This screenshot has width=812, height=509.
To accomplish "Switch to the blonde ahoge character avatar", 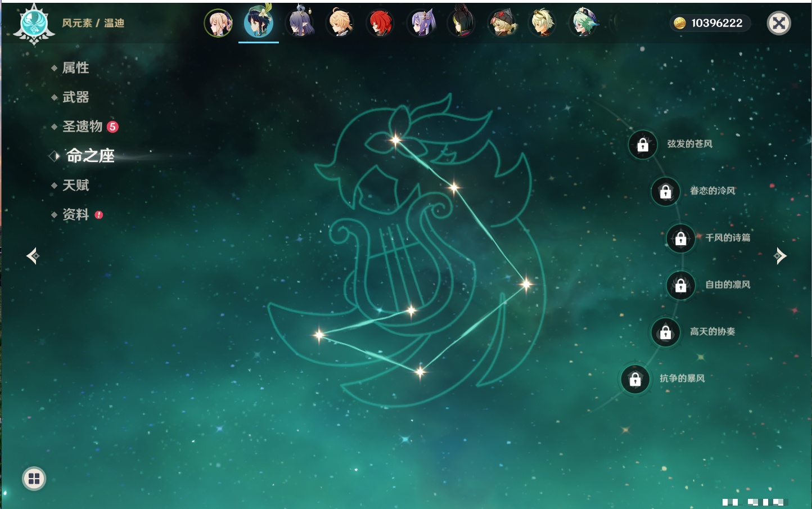I will [340, 23].
